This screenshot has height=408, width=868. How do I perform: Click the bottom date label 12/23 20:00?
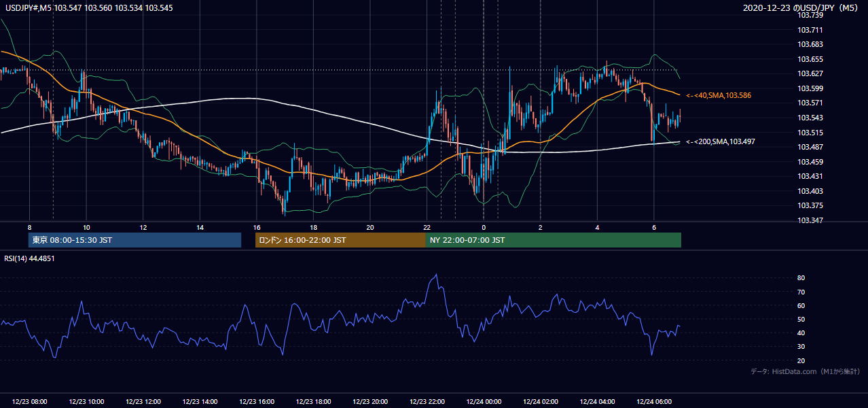coord(369,402)
